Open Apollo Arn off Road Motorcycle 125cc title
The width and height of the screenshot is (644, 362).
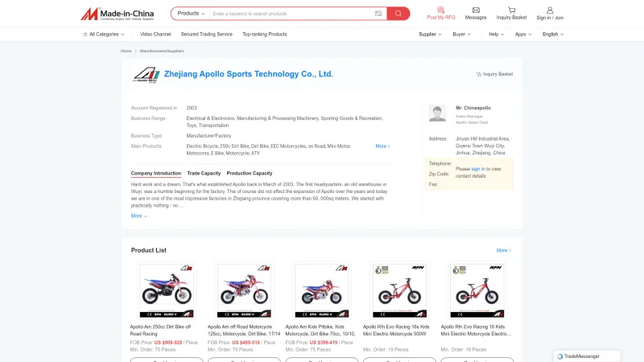click(244, 331)
